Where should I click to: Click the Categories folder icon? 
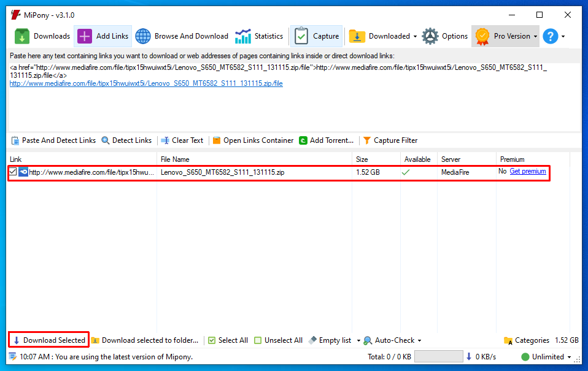(x=508, y=341)
